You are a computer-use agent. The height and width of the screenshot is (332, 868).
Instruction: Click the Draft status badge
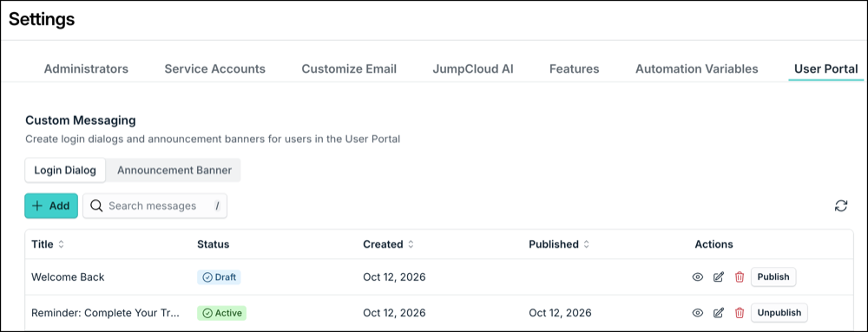219,277
